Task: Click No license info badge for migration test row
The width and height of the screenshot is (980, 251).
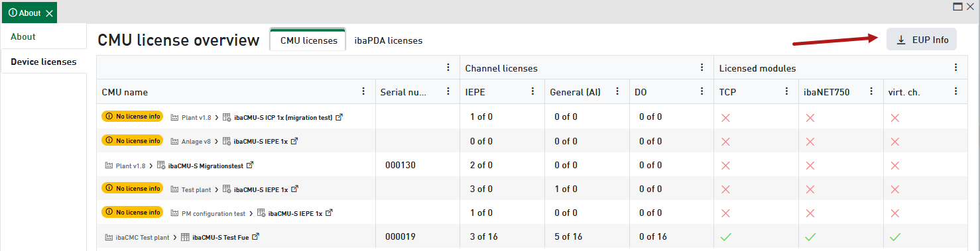Action: pyautogui.click(x=133, y=117)
